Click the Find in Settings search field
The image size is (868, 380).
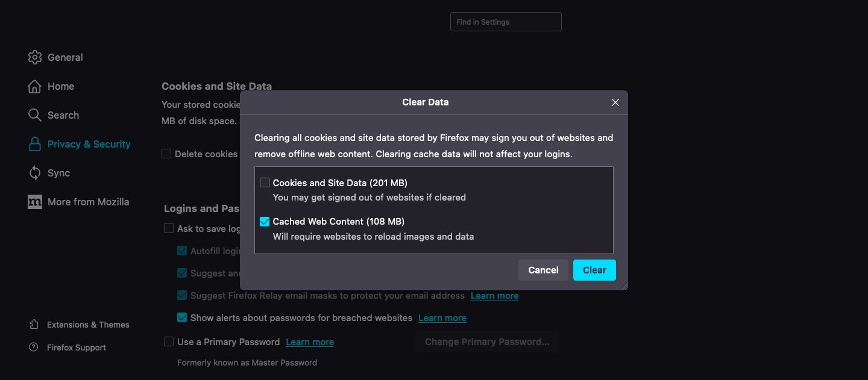(505, 22)
